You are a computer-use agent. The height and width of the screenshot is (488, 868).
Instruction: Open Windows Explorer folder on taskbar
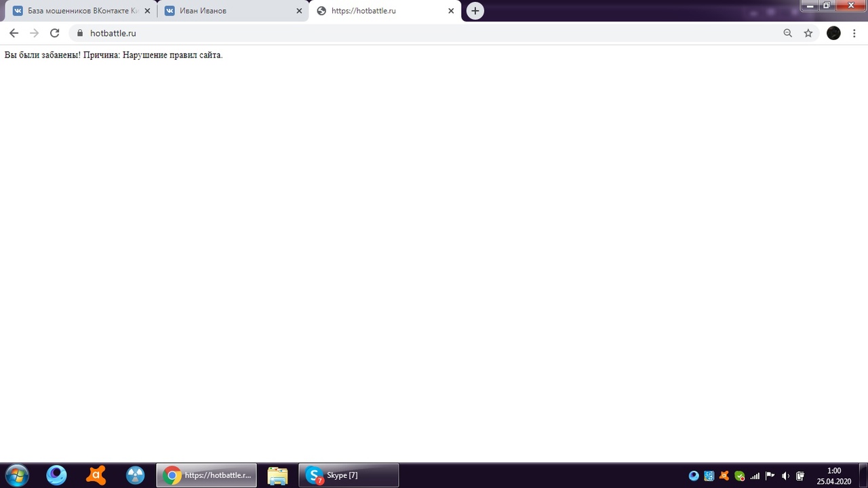[x=277, y=475]
